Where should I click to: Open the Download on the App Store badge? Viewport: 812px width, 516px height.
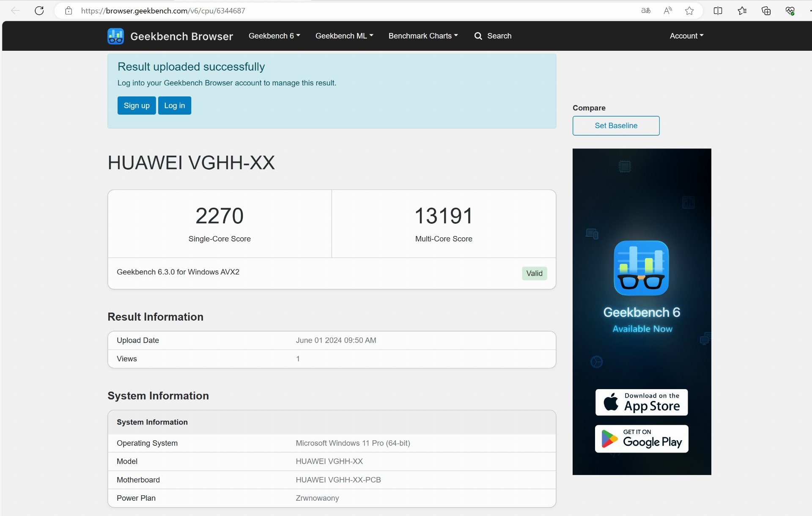coord(642,402)
